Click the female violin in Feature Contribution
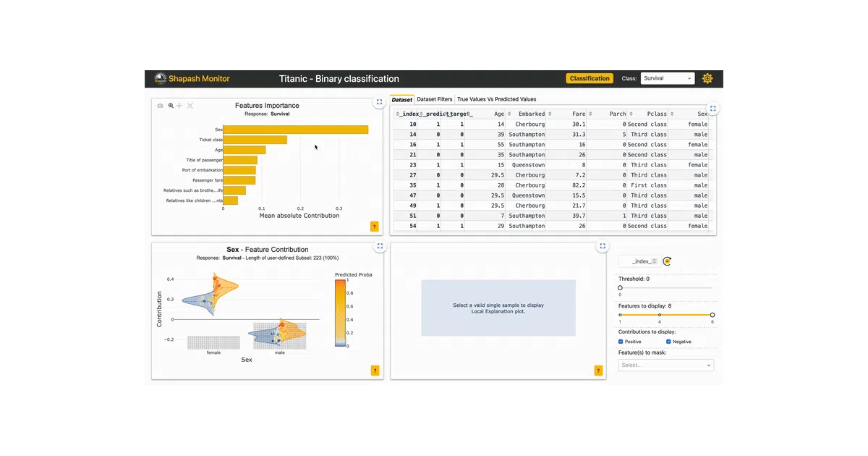Viewport: 868px width, 456px height. (212, 294)
